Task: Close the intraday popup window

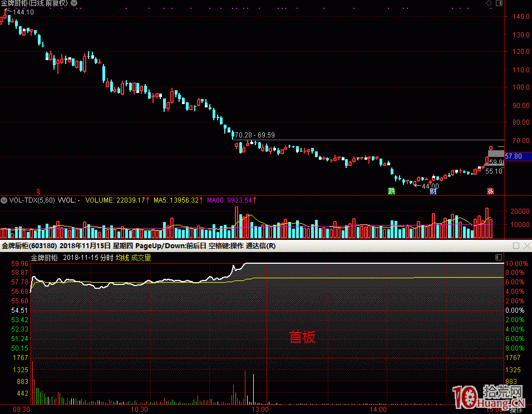Action: [526, 246]
